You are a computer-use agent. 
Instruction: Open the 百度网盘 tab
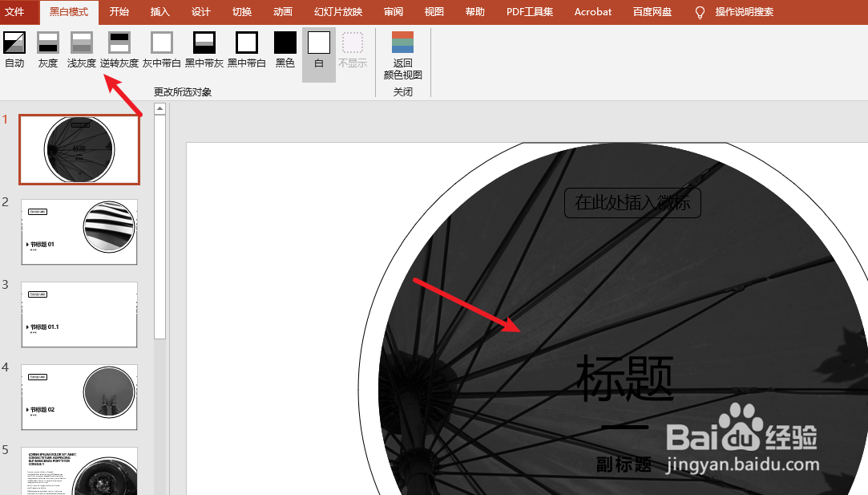(652, 12)
